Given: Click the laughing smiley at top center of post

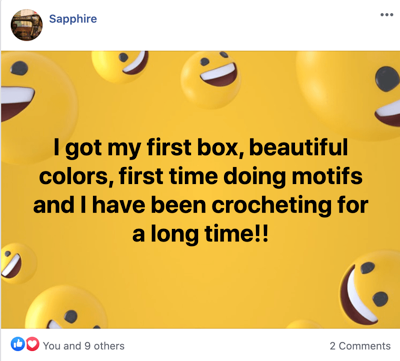Looking at the screenshot, I should tap(211, 80).
